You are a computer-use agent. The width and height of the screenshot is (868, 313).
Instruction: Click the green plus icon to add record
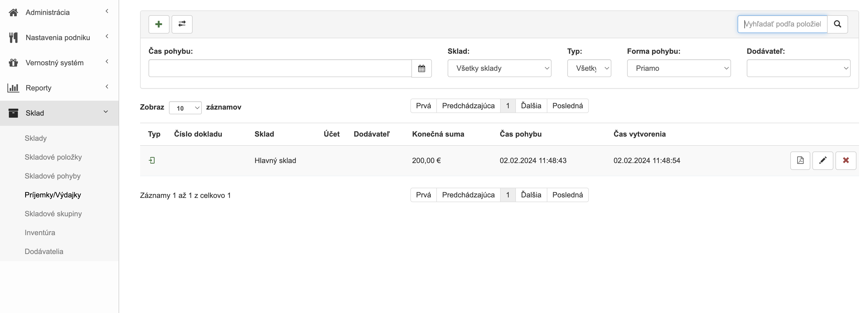tap(159, 24)
